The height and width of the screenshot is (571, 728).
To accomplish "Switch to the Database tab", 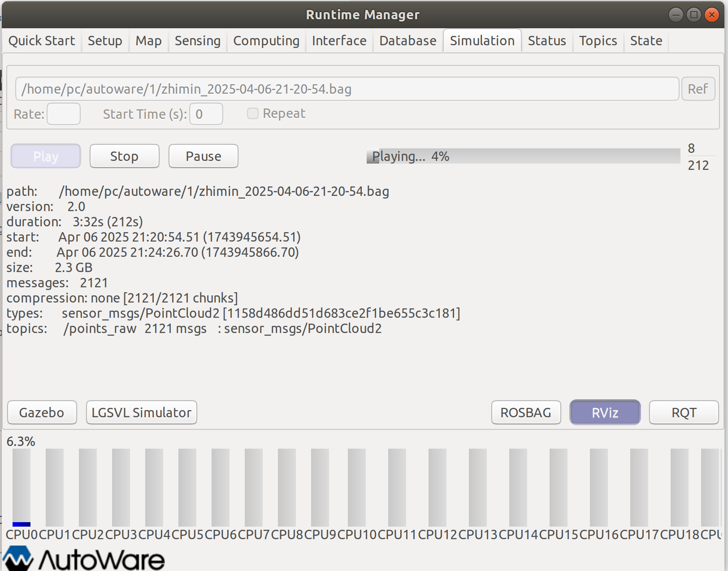I will pos(407,41).
